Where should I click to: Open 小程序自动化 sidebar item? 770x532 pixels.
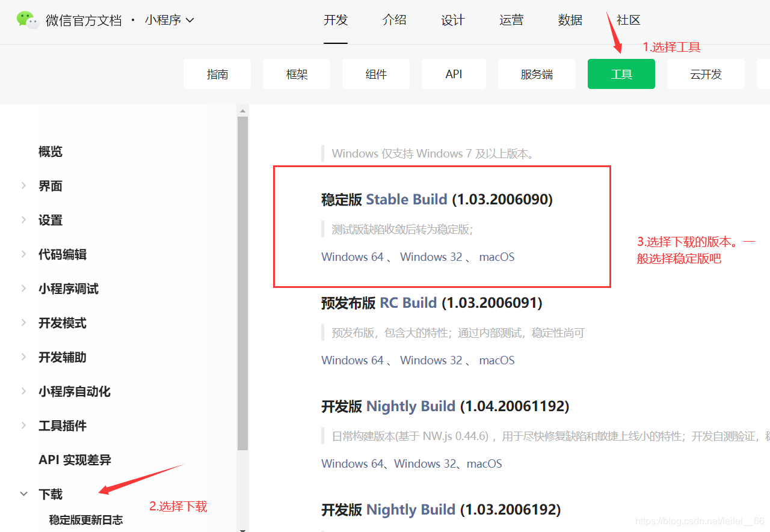coord(75,391)
